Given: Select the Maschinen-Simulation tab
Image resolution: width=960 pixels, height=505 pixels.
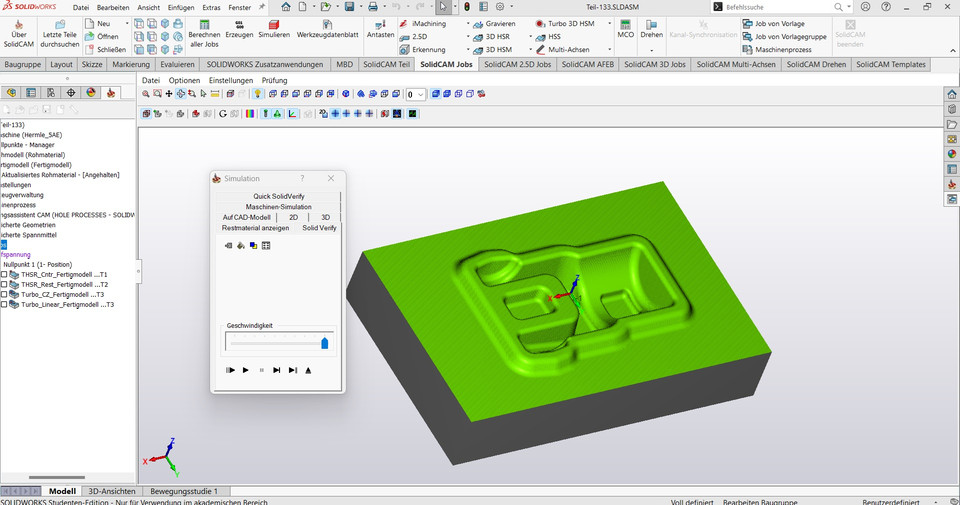Looking at the screenshot, I should [279, 207].
